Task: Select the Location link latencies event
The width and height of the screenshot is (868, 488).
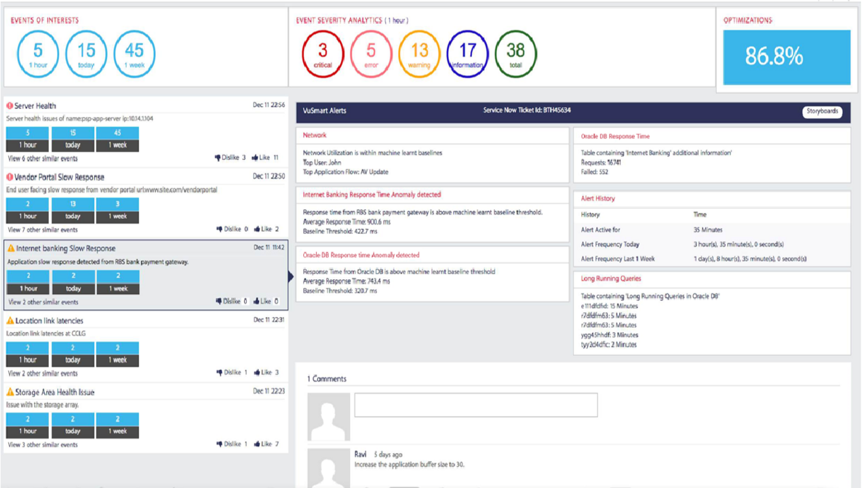Action: pyautogui.click(x=49, y=321)
